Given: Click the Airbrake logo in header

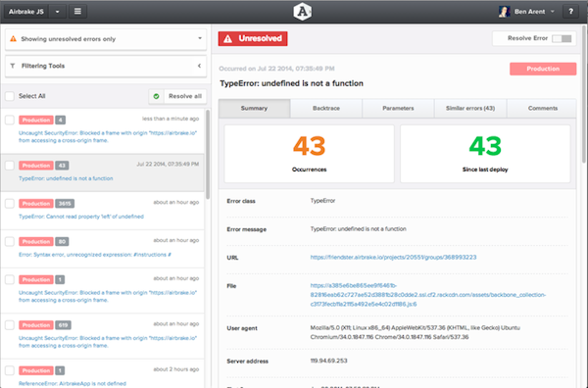Looking at the screenshot, I should [x=302, y=12].
